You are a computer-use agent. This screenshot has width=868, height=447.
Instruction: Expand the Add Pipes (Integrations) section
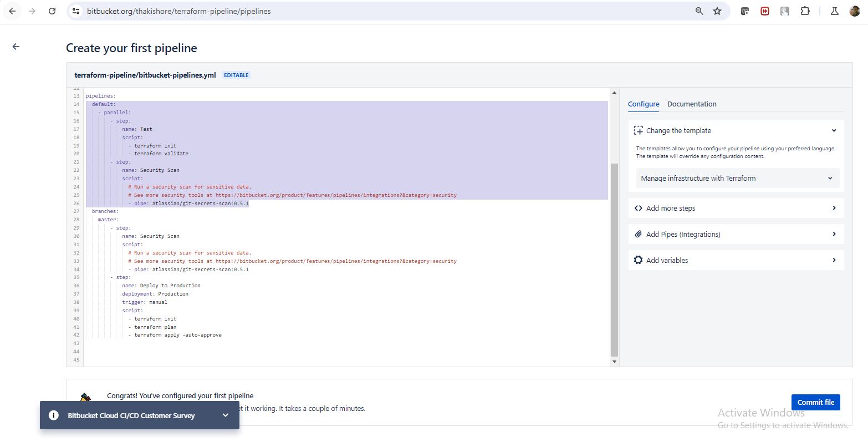coord(736,234)
